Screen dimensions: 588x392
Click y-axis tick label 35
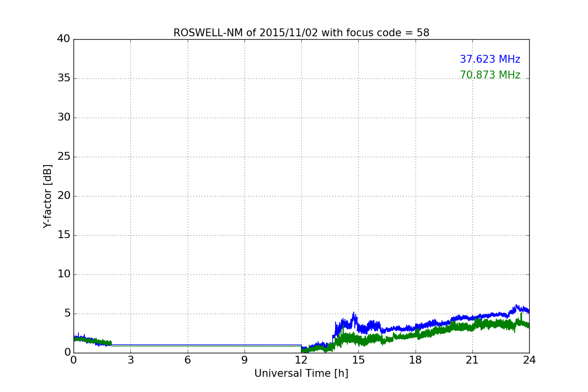tap(64, 78)
